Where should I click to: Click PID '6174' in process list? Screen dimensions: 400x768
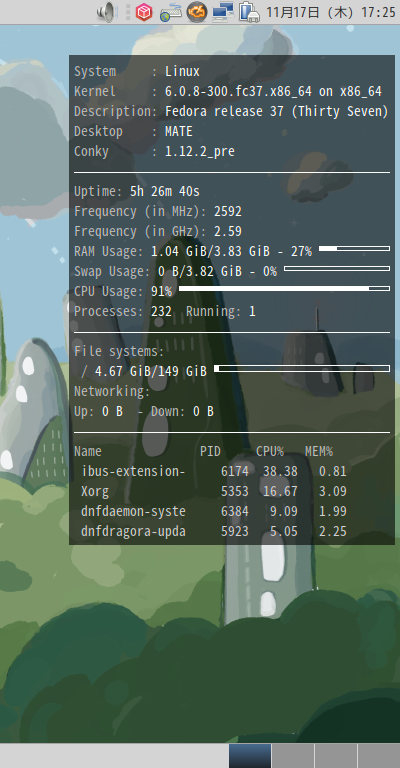[235, 471]
